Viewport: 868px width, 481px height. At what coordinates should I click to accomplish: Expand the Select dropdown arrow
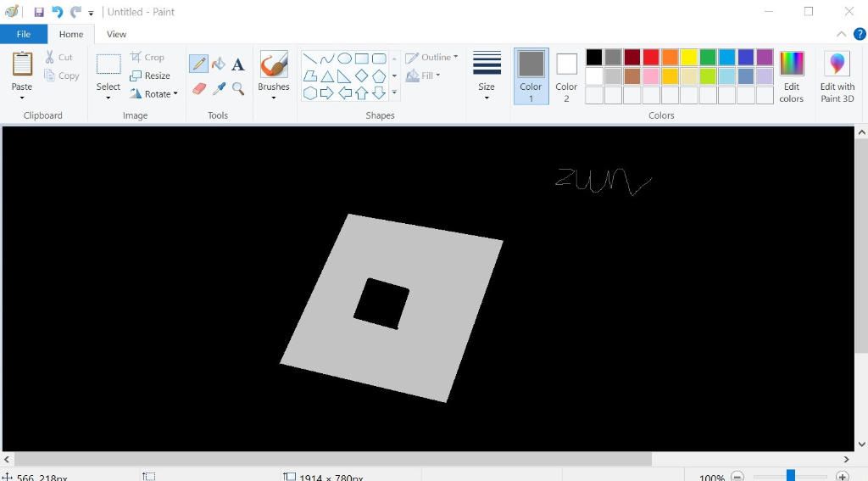point(108,98)
